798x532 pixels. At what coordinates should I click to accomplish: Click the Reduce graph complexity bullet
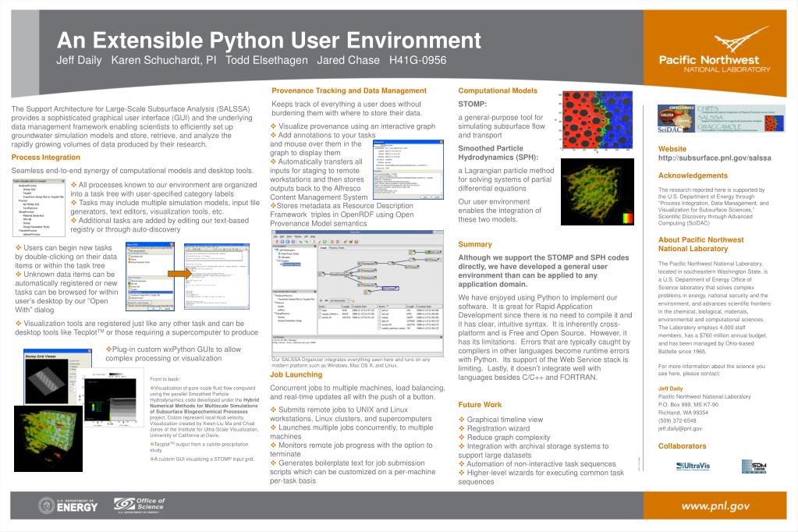point(505,438)
